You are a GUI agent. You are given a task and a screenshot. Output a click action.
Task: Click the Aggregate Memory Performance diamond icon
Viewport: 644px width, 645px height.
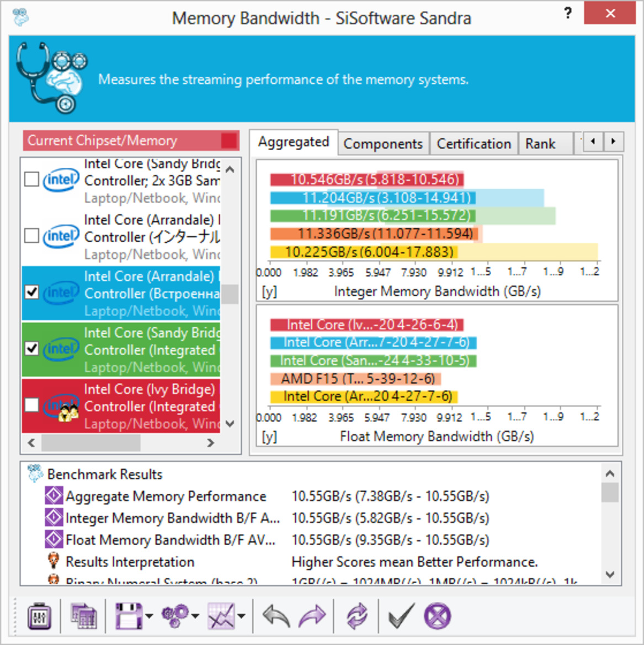coord(54,495)
